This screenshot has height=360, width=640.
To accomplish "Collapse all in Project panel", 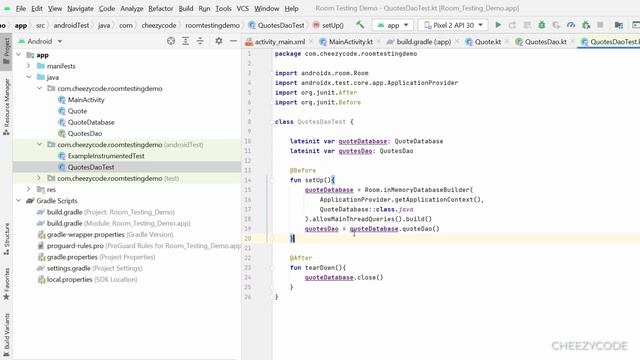I will [x=200, y=41].
